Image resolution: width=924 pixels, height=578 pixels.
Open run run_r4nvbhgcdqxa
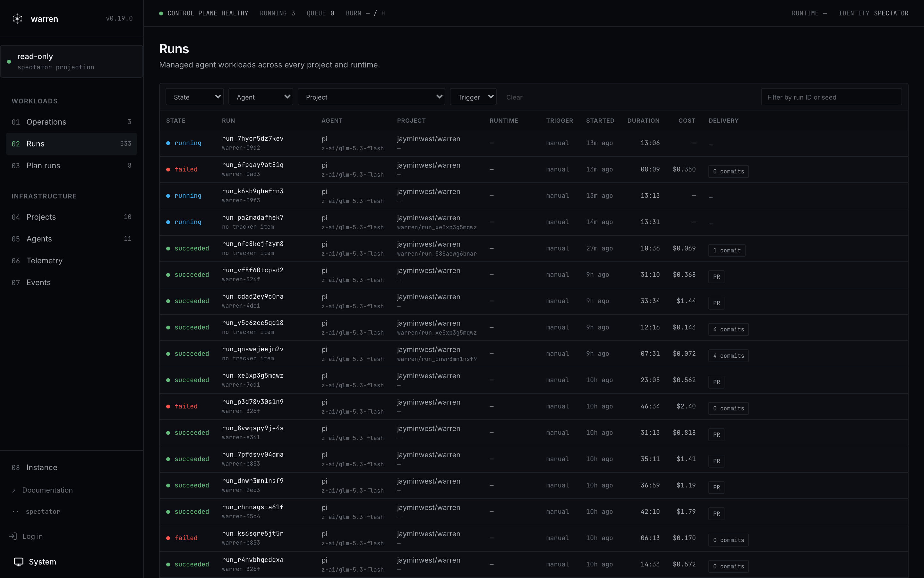pyautogui.click(x=252, y=560)
